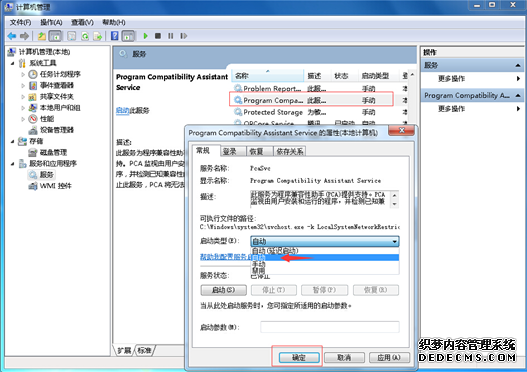Select 本地用户和组 in the tree
Image resolution: width=527 pixels, height=372 pixels.
pyautogui.click(x=60, y=108)
